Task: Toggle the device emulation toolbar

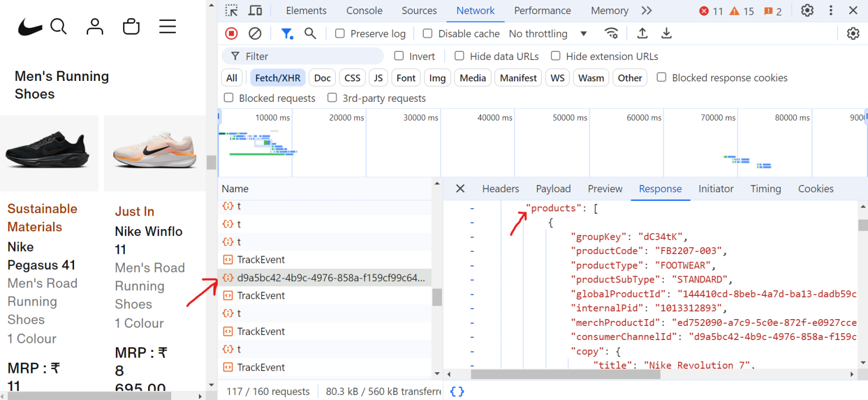Action: pyautogui.click(x=255, y=10)
